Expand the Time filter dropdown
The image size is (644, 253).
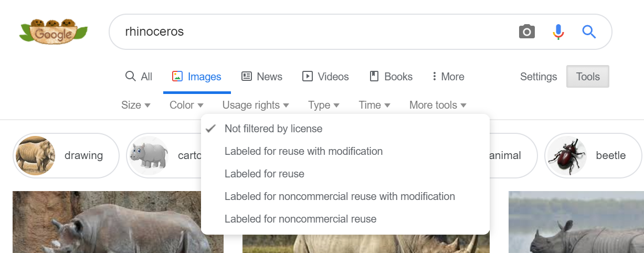(x=374, y=105)
